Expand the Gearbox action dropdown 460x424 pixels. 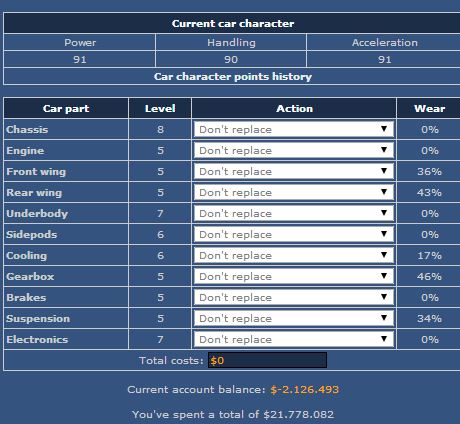tap(294, 276)
